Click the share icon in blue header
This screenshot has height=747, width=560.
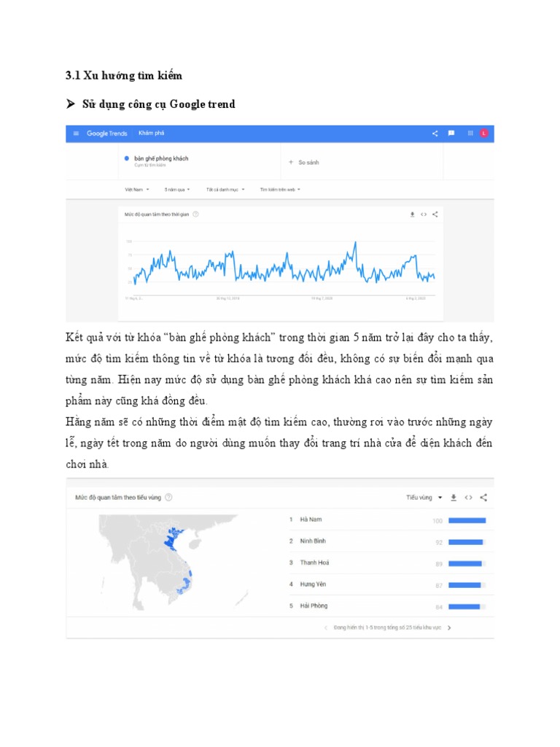coord(435,133)
